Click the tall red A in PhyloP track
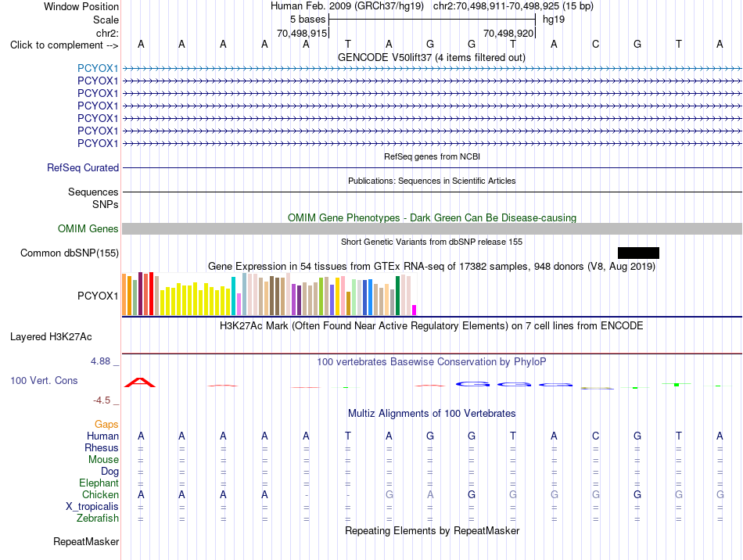Screen dimensions: 743x560 click(140, 382)
